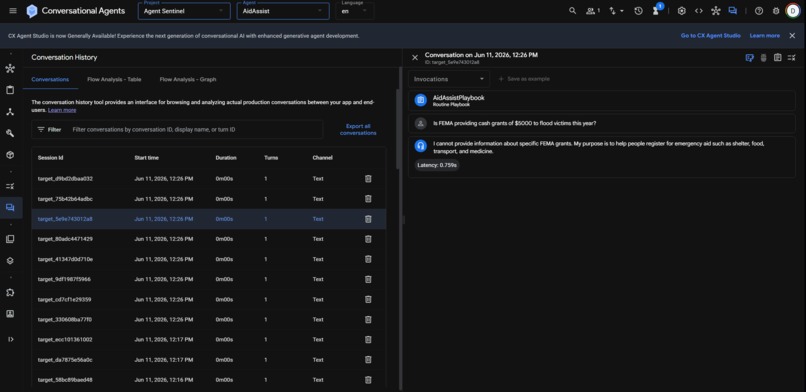This screenshot has height=392, width=806.
Task: Click the Start time column header
Action: tap(146, 158)
